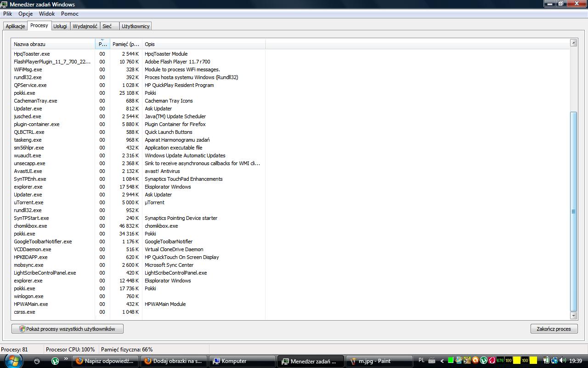The width and height of the screenshot is (588, 368).
Task: Select the mobsync.exe process
Action: click(x=138, y=265)
